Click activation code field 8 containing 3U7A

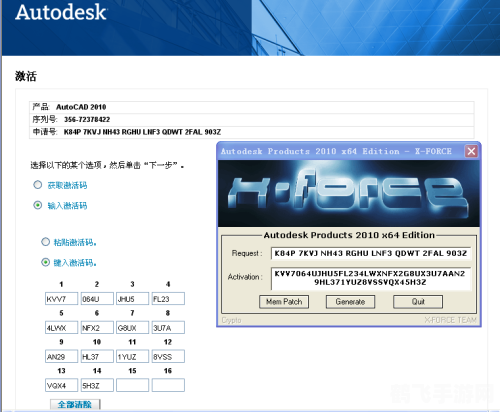[168, 327]
